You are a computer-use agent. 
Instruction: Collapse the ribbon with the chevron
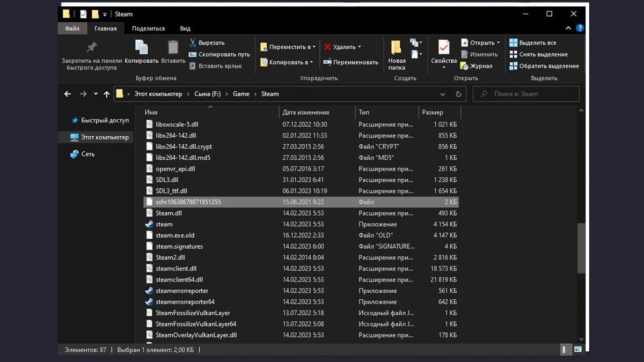[x=569, y=28]
